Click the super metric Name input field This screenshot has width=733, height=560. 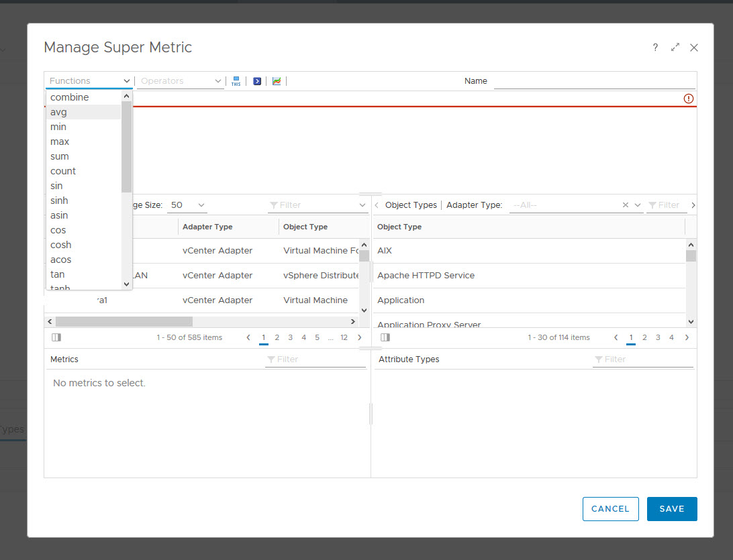point(594,81)
